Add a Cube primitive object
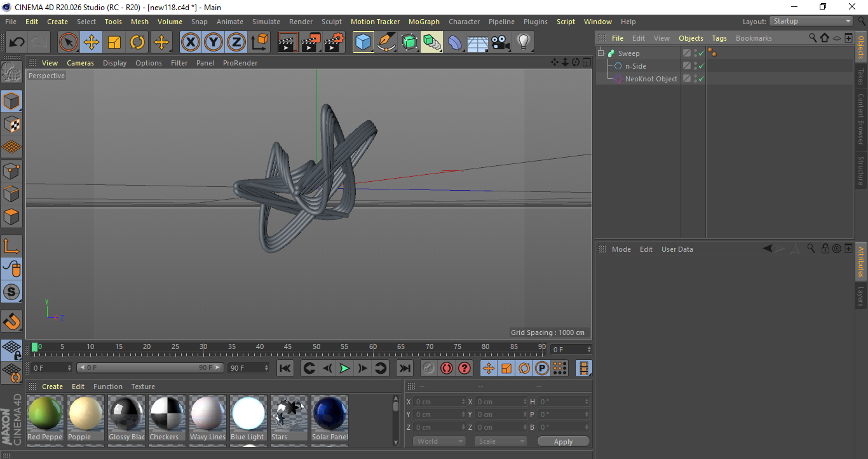The image size is (868, 459). coord(363,43)
